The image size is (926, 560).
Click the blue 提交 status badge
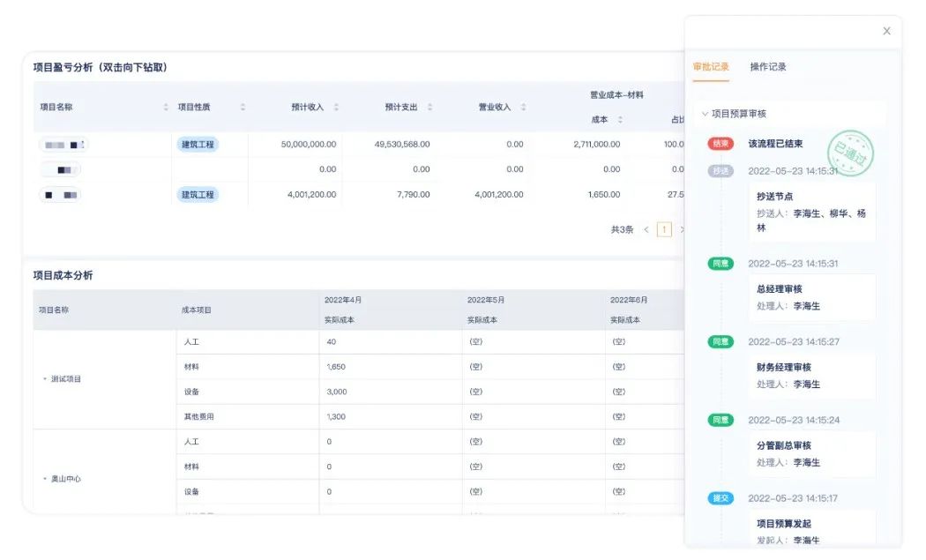click(x=721, y=499)
